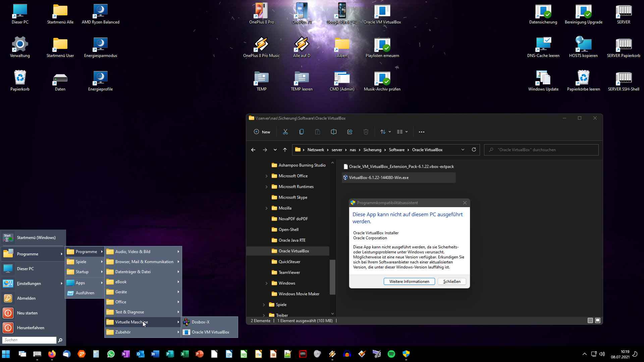Image resolution: width=644 pixels, height=362 pixels.
Task: Switch to large icons view in status bar
Action: pyautogui.click(x=598, y=321)
